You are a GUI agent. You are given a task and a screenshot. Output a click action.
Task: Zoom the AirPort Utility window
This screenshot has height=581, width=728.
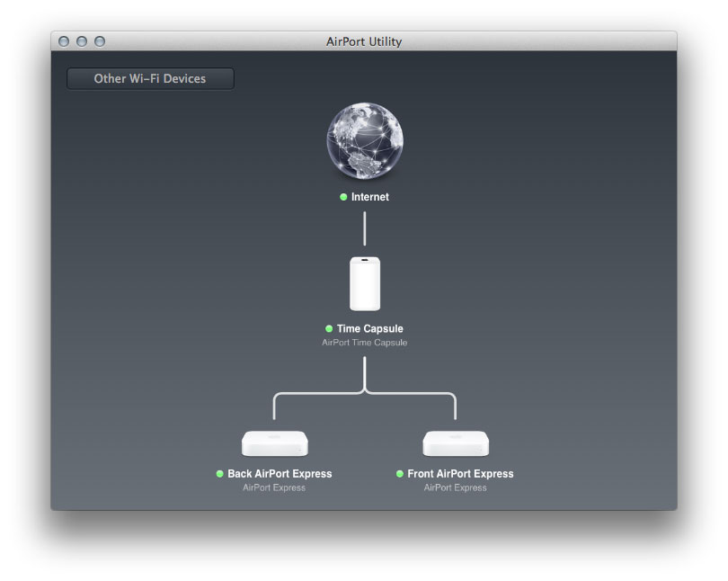pyautogui.click(x=100, y=41)
